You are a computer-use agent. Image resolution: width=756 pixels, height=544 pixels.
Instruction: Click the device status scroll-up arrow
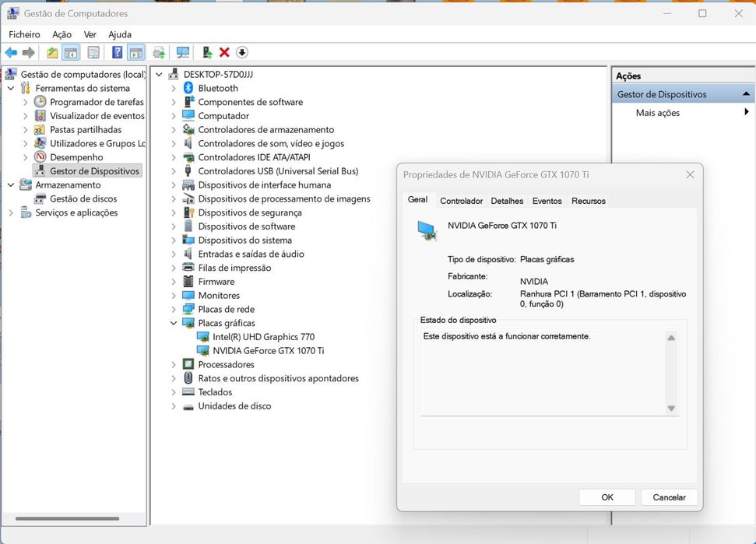tap(670, 337)
